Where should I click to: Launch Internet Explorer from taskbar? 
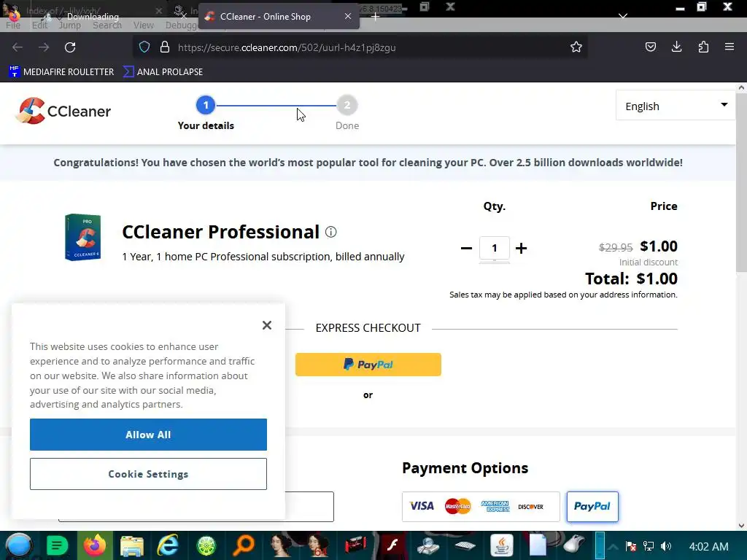click(x=169, y=545)
